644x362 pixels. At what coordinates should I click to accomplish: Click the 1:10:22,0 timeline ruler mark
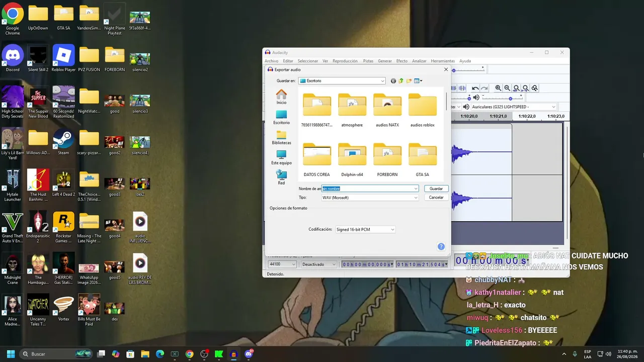pos(527,116)
